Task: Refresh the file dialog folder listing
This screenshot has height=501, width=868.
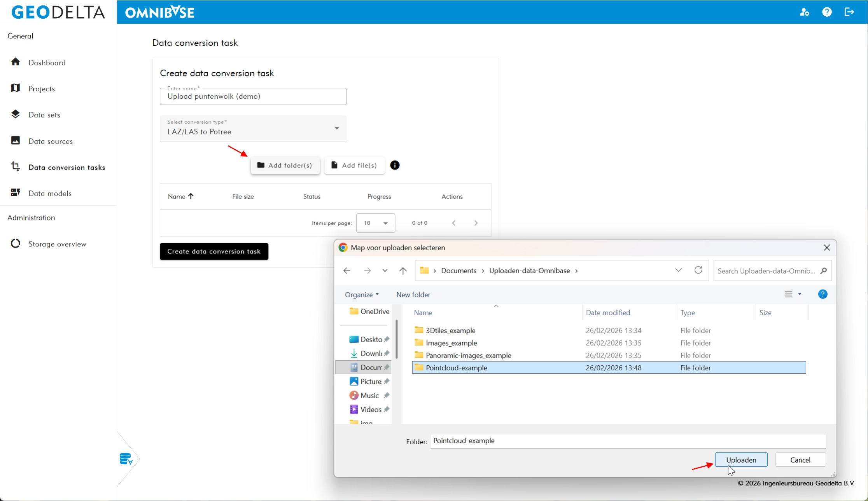Action: [x=698, y=270]
